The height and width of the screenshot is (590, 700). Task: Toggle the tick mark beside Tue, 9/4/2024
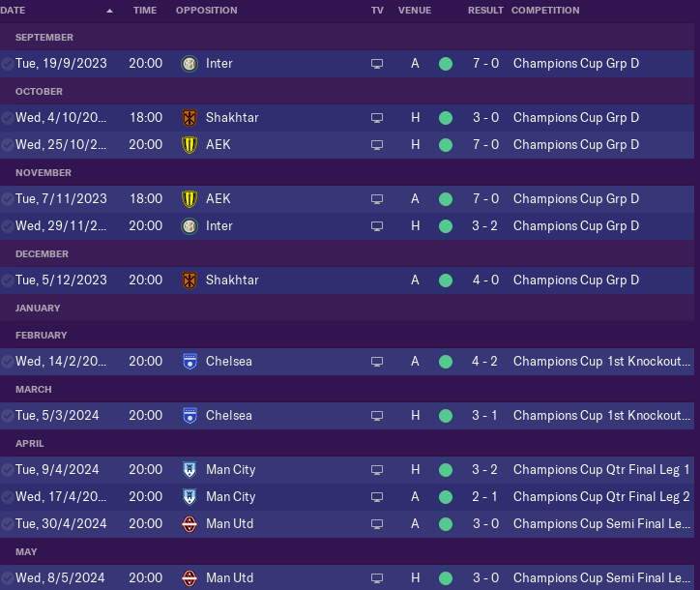click(8, 470)
